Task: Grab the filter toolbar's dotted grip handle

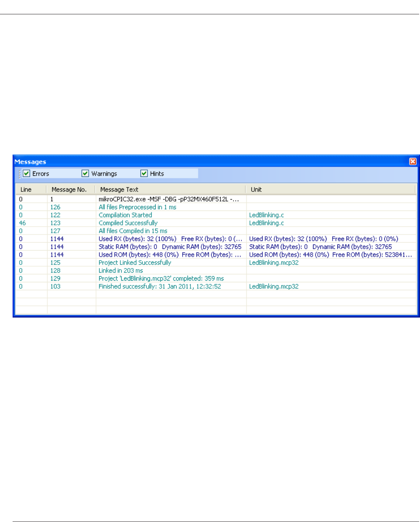Action: (x=20, y=174)
